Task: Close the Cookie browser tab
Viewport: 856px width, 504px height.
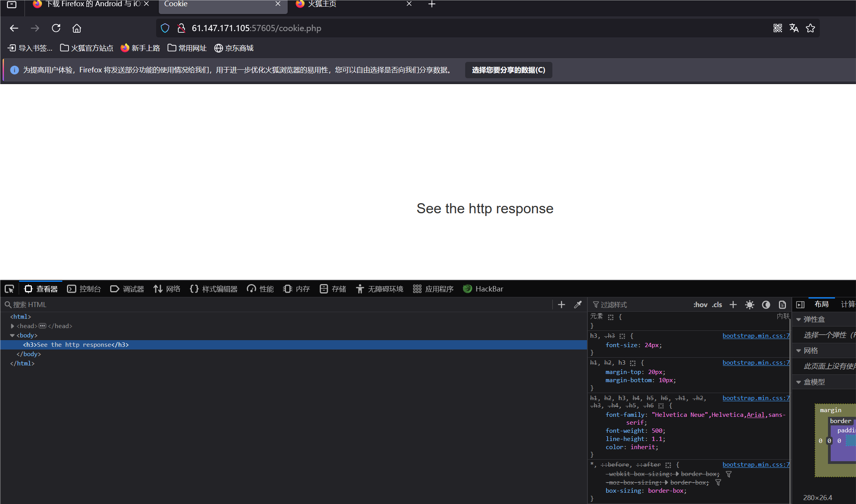Action: click(278, 4)
